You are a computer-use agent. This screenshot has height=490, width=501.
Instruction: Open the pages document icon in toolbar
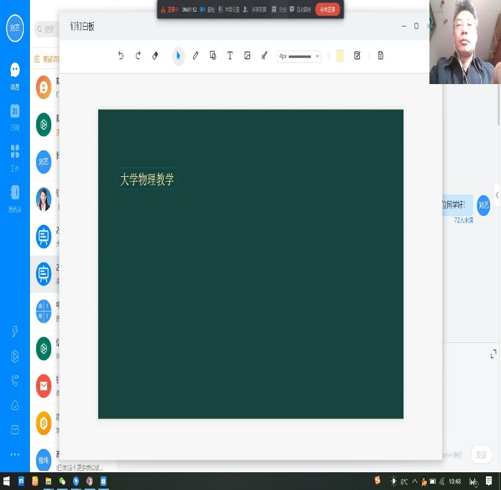[x=380, y=56]
